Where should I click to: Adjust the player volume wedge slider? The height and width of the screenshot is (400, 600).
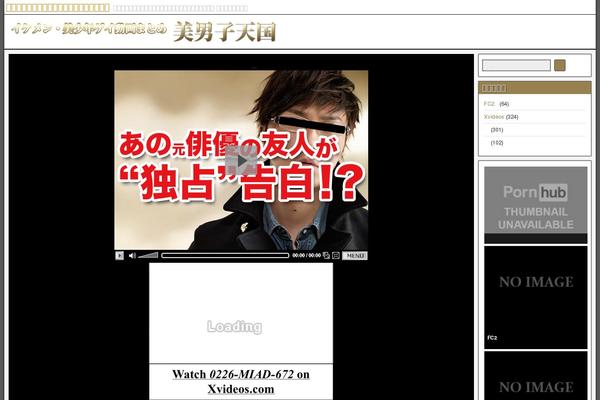point(148,255)
